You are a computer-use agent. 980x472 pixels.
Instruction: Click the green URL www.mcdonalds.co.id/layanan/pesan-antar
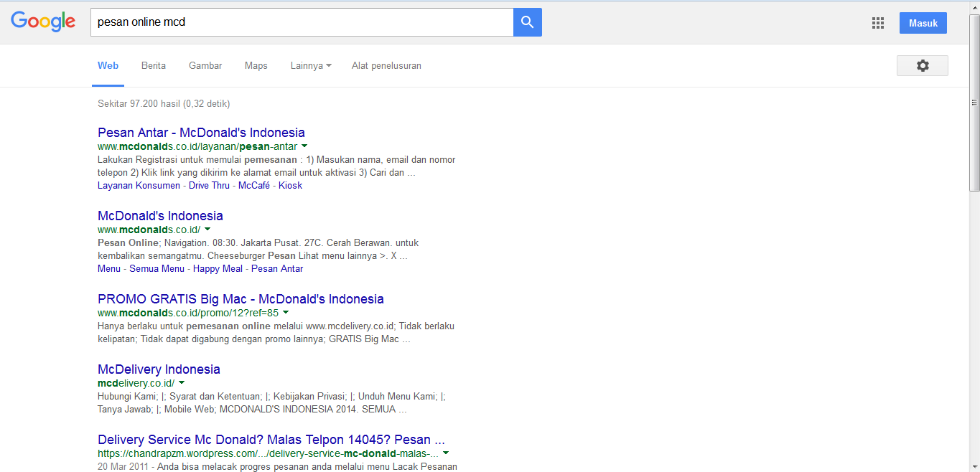(x=197, y=146)
